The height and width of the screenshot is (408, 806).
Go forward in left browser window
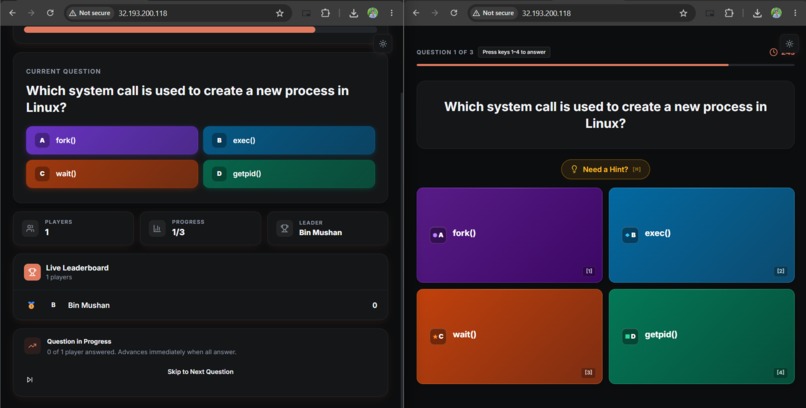(31, 13)
